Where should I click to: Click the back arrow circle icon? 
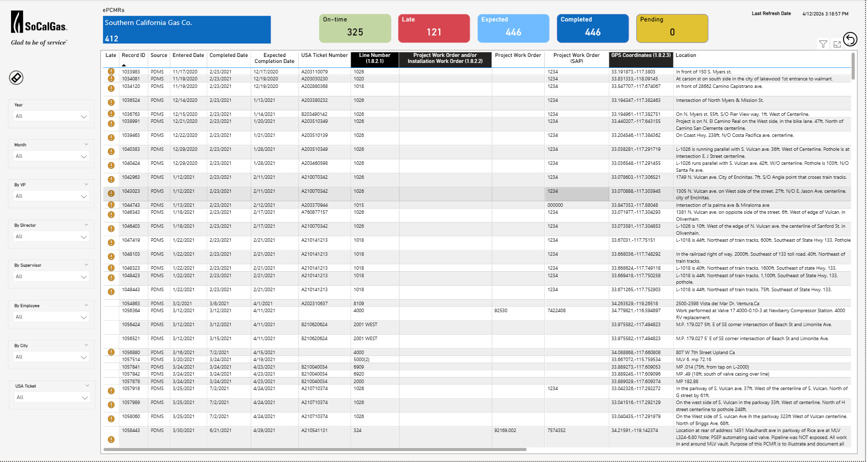coord(850,39)
